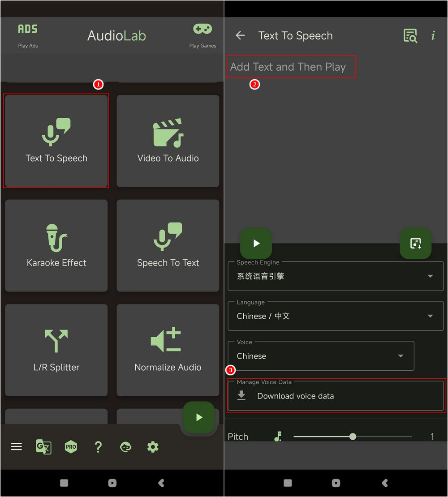This screenshot has height=497, width=448.
Task: Open the L/R Splitter tool tile
Action: pos(56,350)
